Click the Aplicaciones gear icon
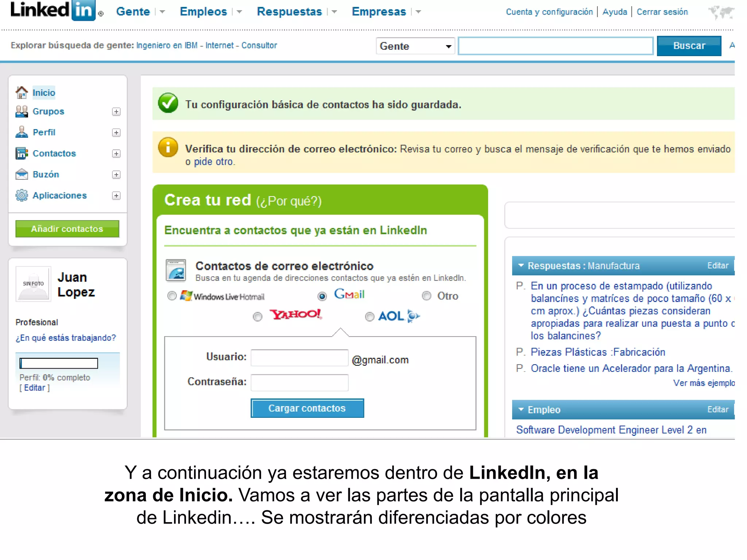 pyautogui.click(x=22, y=195)
